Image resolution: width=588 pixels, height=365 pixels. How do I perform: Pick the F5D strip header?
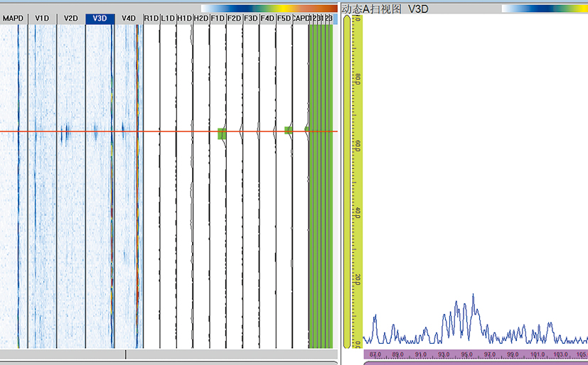click(x=284, y=18)
